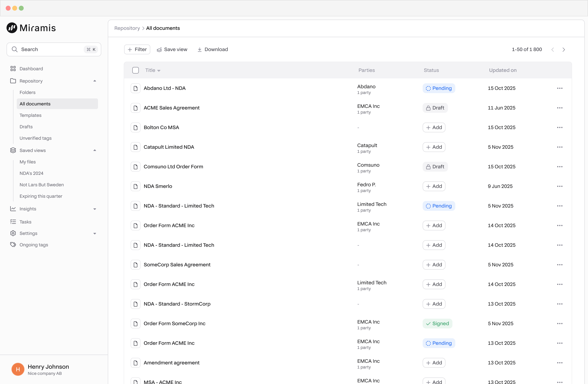588x384 pixels.
Task: Open more options for Abdano Ltd - NDA
Action: (x=560, y=88)
